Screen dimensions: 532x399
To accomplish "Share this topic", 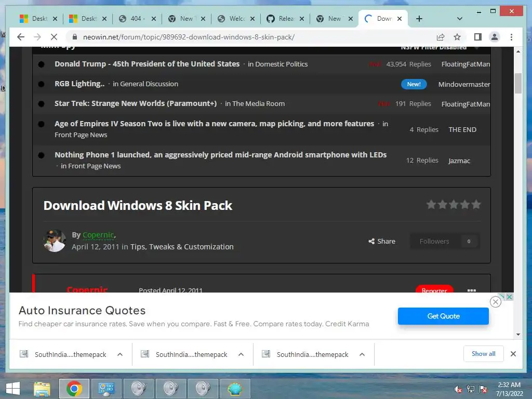I will pos(382,241).
